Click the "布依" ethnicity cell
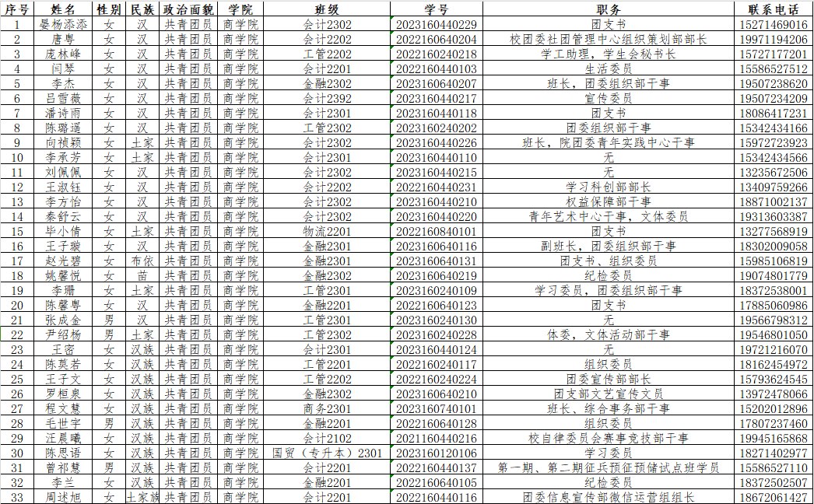The width and height of the screenshot is (814, 504). pyautogui.click(x=142, y=261)
